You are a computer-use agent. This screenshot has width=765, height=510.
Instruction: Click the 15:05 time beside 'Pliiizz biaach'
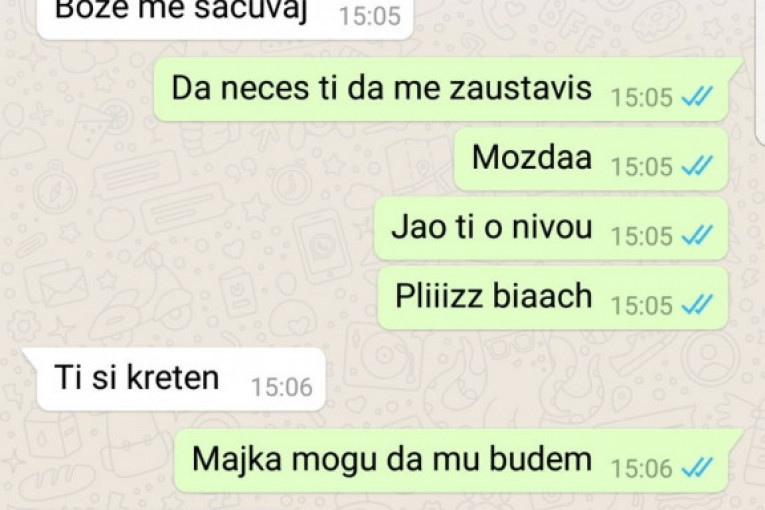[x=642, y=306]
